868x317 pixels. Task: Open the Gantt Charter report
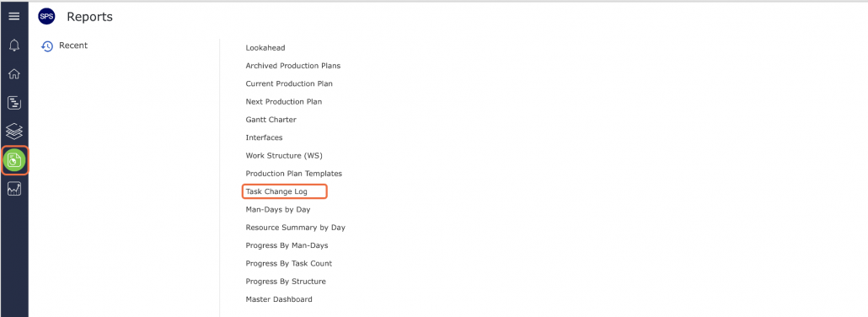coord(271,119)
